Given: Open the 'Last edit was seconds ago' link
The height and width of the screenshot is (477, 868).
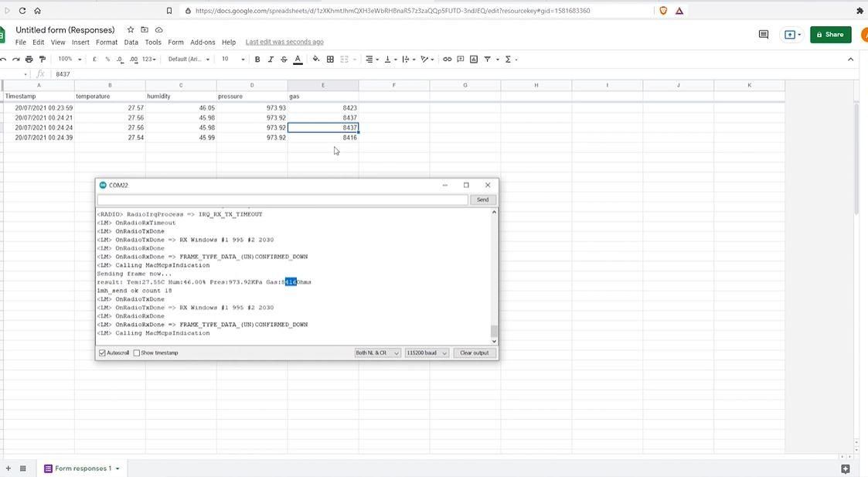Looking at the screenshot, I should click(284, 42).
